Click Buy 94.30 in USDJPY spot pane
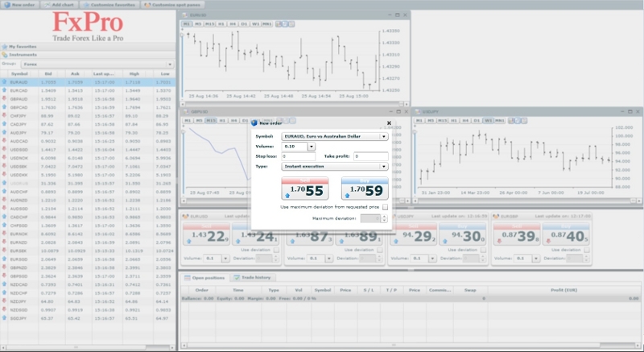Screen dimensions: 644x352 click(462, 234)
